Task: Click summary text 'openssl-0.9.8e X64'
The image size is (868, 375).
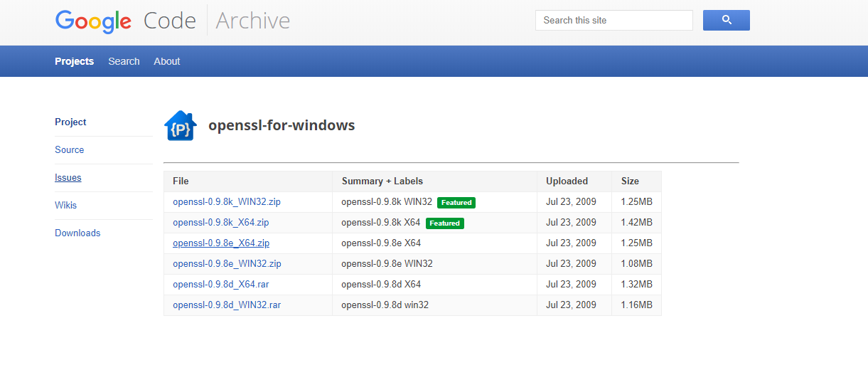Action: pos(381,243)
